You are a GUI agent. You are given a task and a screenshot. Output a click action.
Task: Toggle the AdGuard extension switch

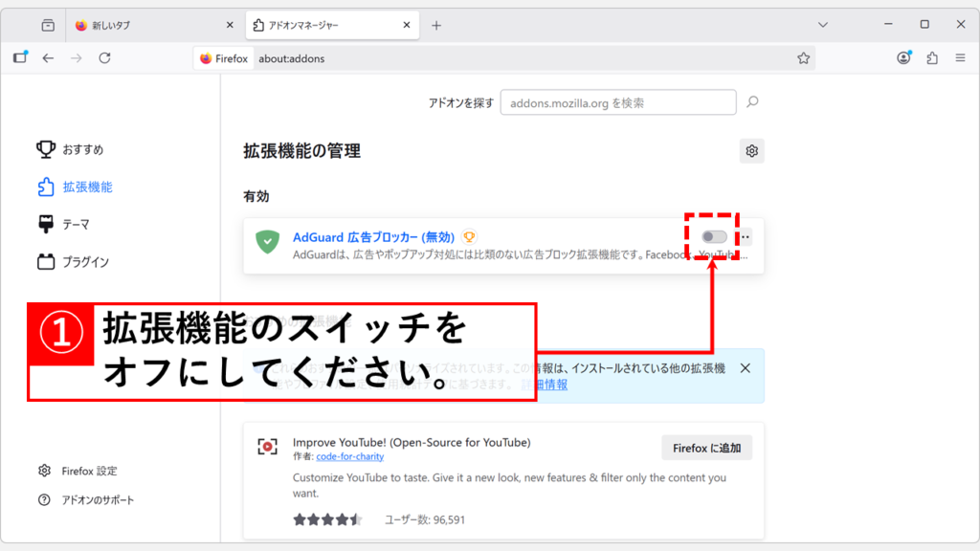[x=714, y=237]
